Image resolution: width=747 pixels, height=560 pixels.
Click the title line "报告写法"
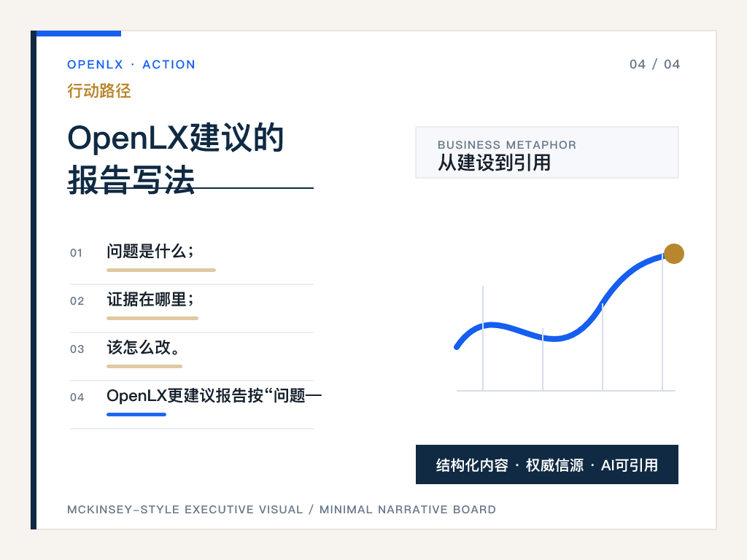point(131,179)
